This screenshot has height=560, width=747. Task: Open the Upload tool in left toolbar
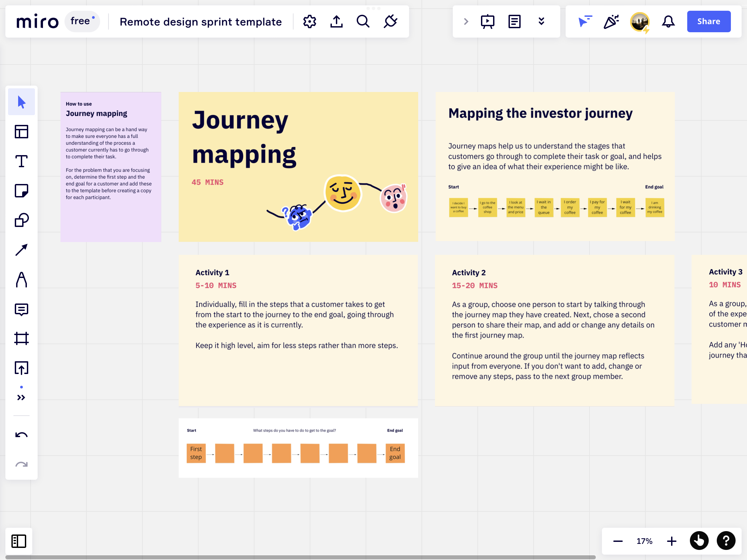tap(21, 368)
